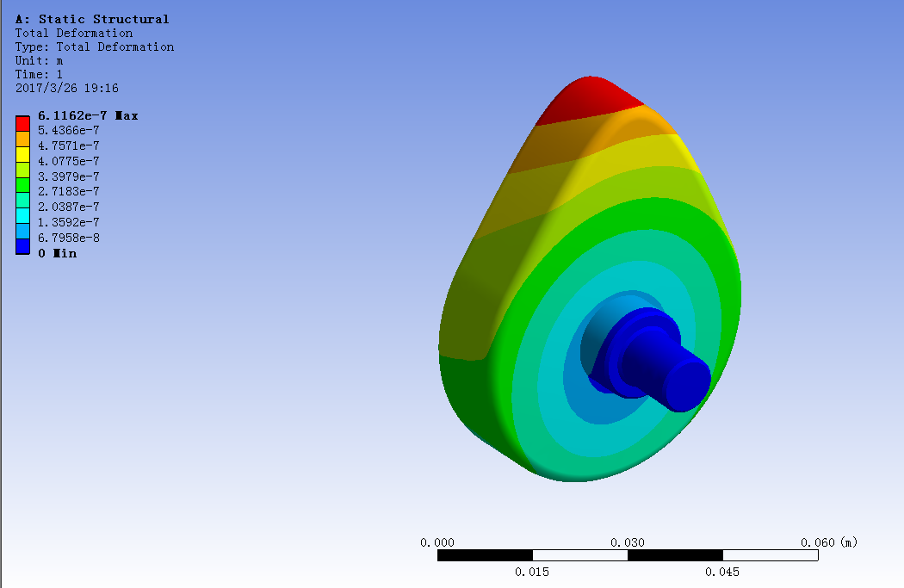This screenshot has width=904, height=588.
Task: Click the bright green legend color band
Action: tap(22, 185)
